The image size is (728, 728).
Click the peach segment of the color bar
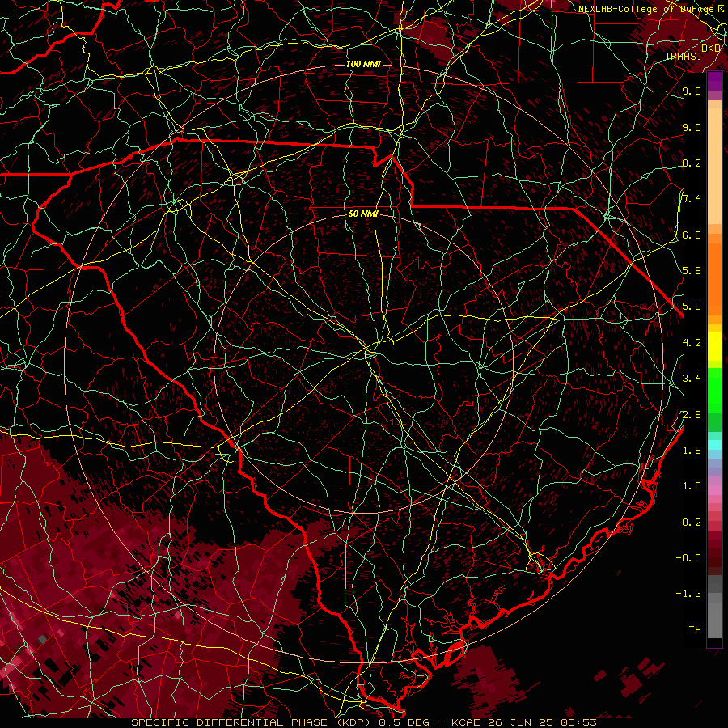pos(714,163)
